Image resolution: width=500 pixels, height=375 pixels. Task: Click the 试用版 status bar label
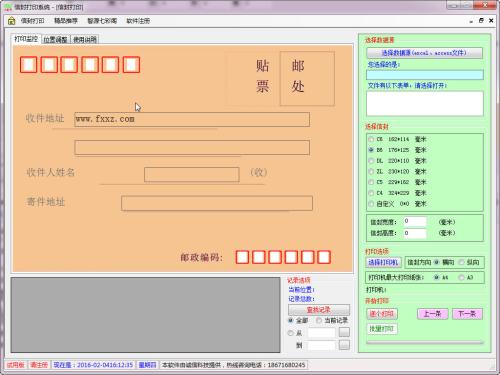click(16, 365)
